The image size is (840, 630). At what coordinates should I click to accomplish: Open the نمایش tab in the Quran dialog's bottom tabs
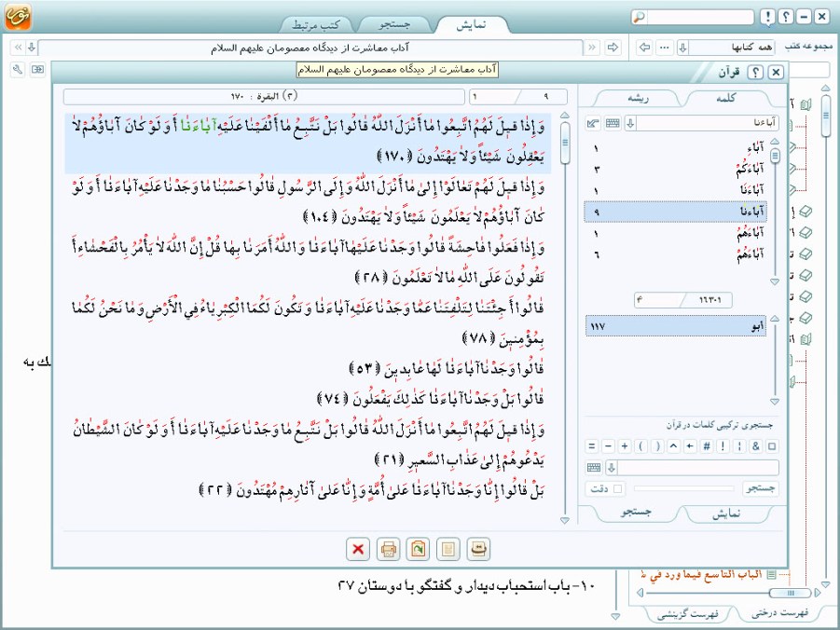point(727,514)
